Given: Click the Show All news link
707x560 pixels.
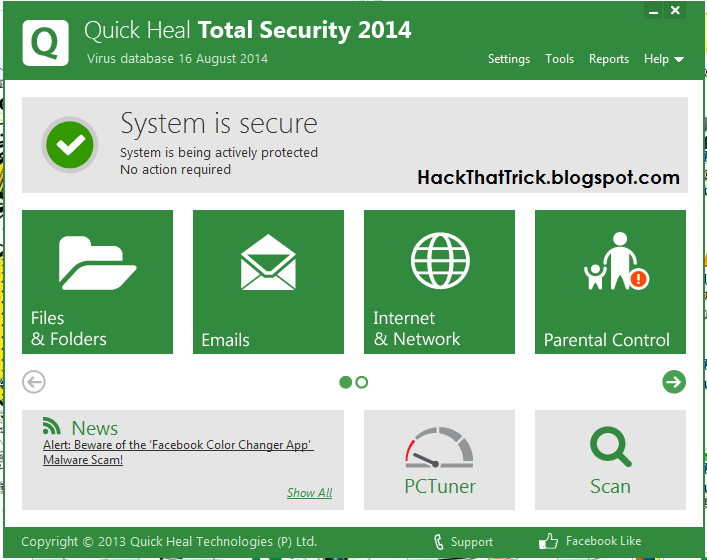Looking at the screenshot, I should tap(309, 493).
